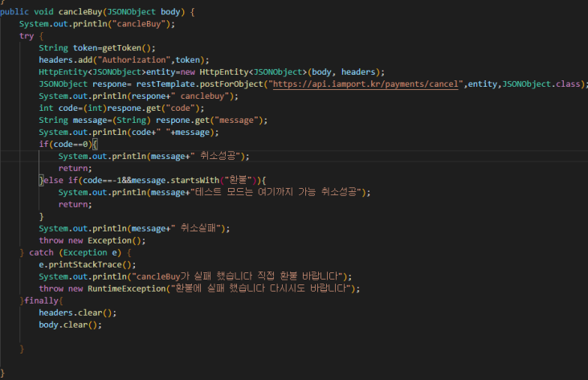The image size is (588, 380).
Task: Click the System.out.println("cancleBuy") line
Action: tap(97, 24)
